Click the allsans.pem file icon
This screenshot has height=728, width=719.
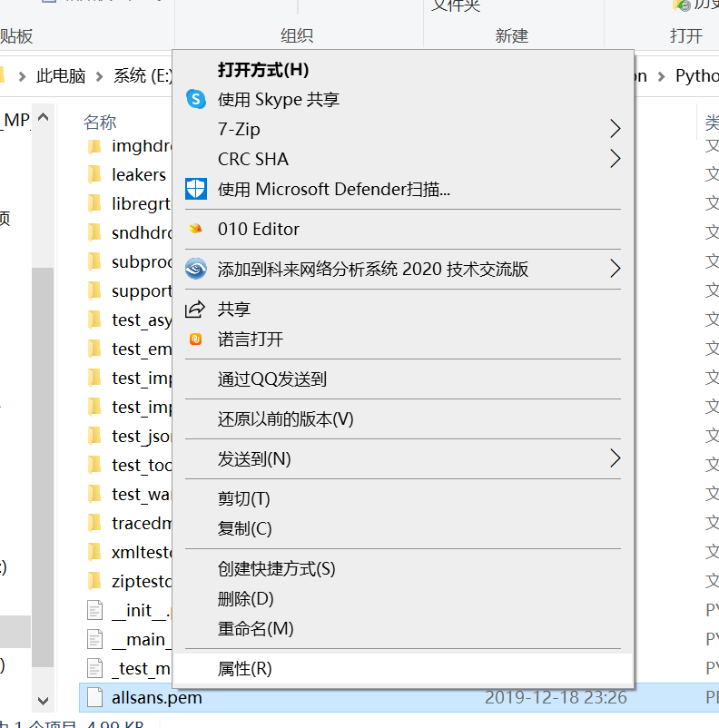(94, 697)
